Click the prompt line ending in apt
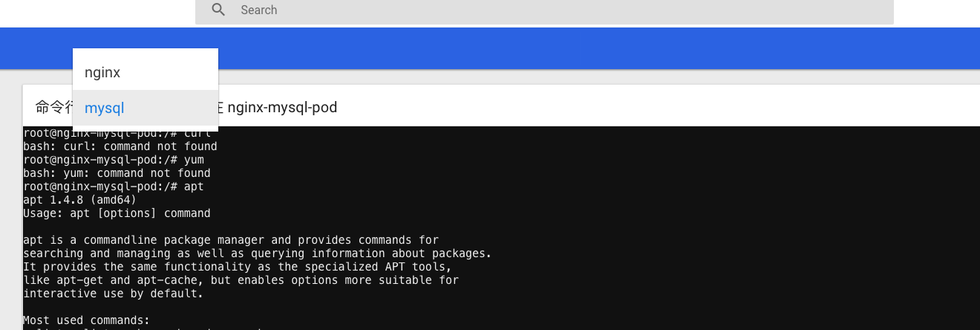Image resolution: width=980 pixels, height=330 pixels. pyautogui.click(x=114, y=187)
